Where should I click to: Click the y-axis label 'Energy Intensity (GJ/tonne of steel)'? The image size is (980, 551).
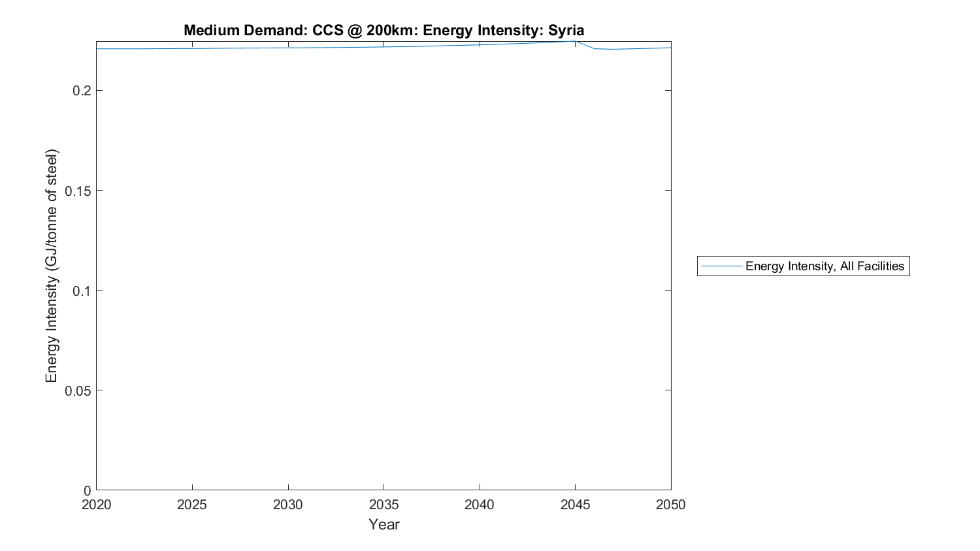click(x=52, y=266)
